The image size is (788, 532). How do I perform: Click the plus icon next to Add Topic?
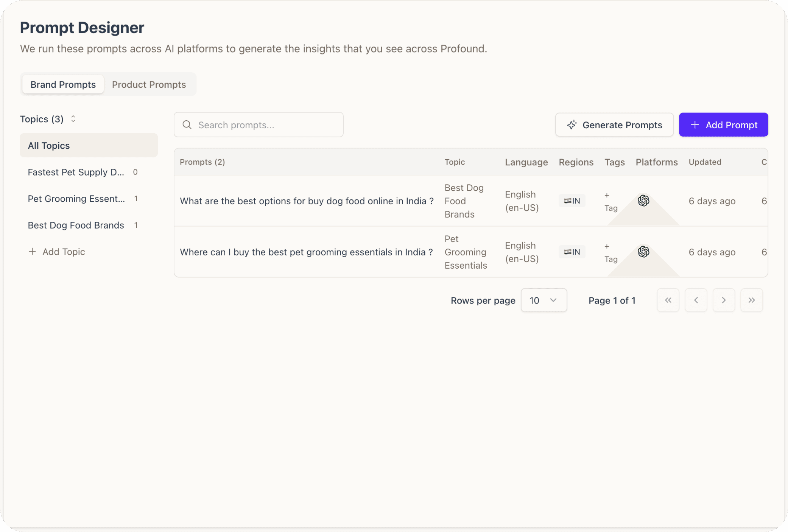tap(33, 252)
